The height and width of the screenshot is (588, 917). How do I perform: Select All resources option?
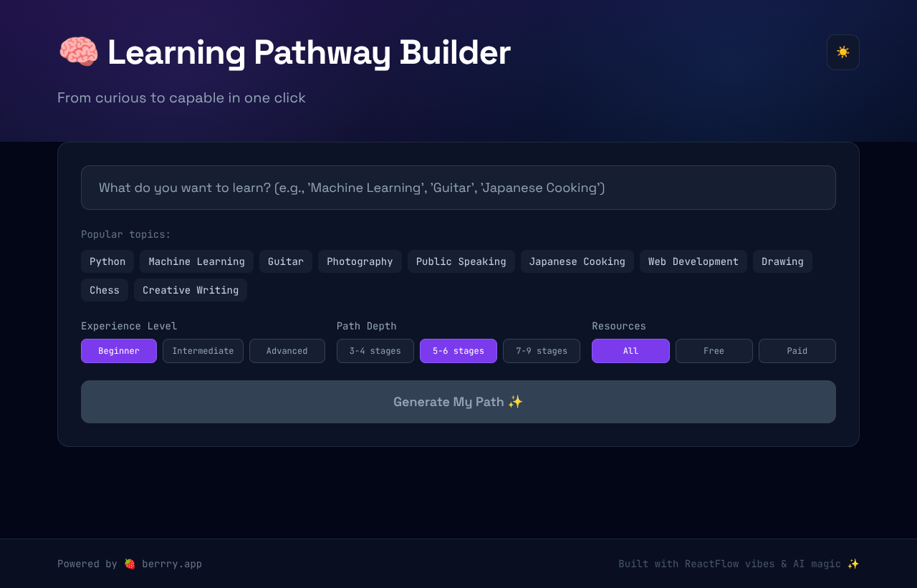(630, 351)
